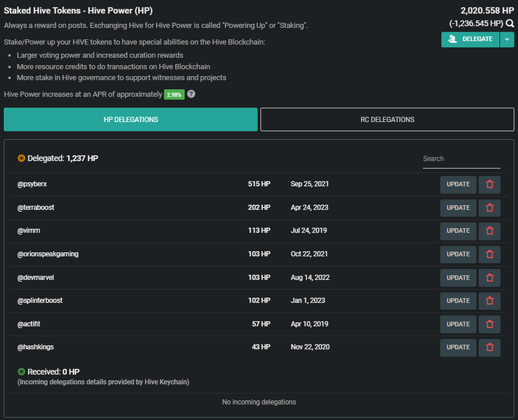Click the 57 HP amount
Image resolution: width=518 pixels, height=420 pixels.
click(x=261, y=324)
